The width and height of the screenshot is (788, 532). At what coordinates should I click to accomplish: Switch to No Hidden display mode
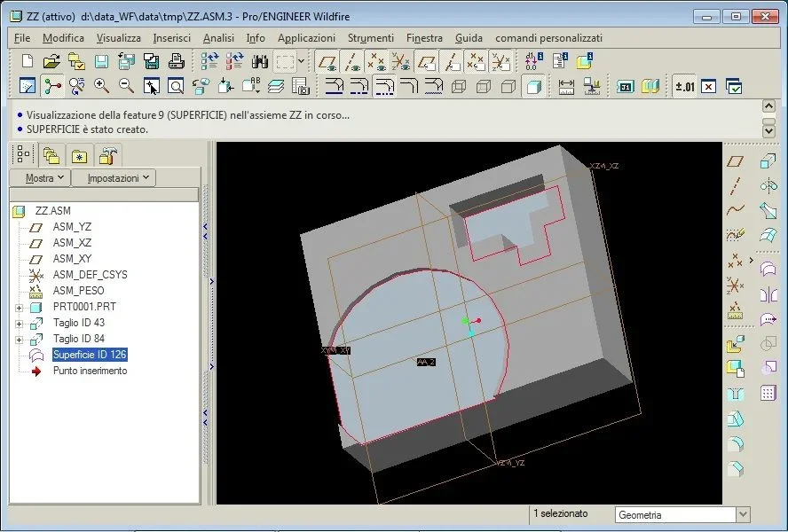click(x=508, y=86)
